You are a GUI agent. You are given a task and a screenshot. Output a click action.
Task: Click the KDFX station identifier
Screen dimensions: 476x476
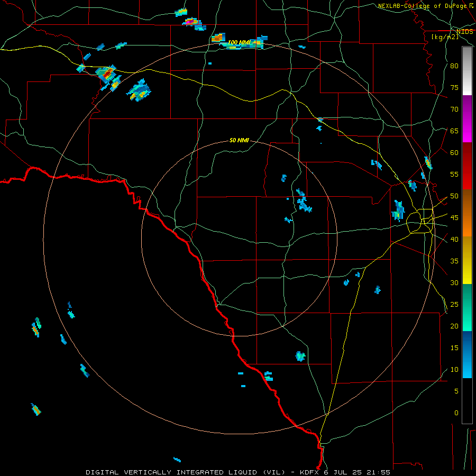point(309,472)
